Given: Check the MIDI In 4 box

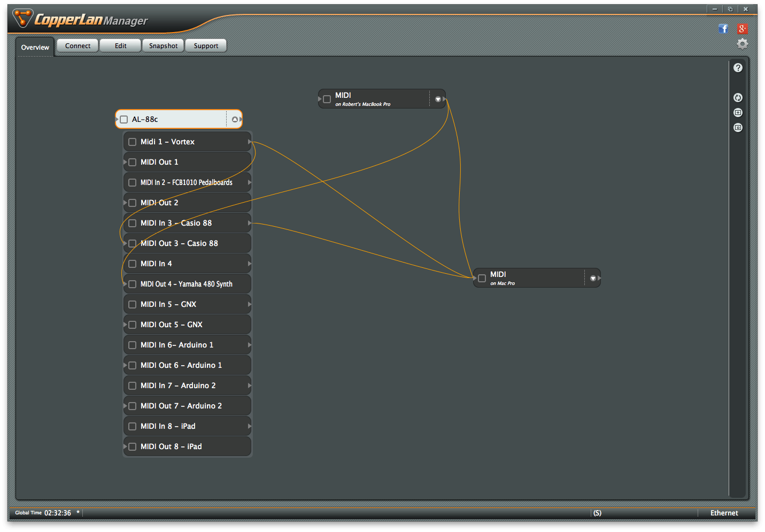Looking at the screenshot, I should point(133,264).
